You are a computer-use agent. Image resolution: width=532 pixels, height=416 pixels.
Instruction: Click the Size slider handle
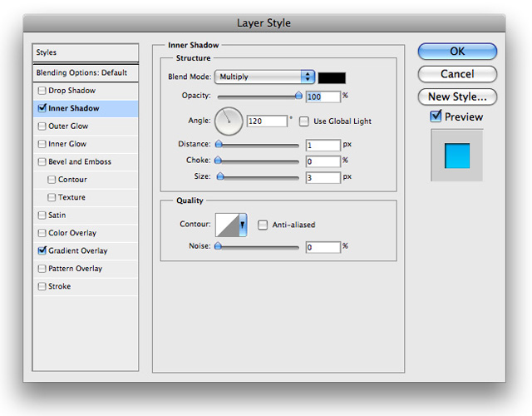220,176
